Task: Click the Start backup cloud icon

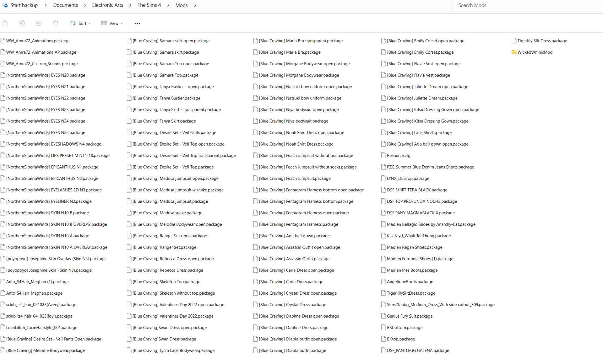Action: coord(5,5)
